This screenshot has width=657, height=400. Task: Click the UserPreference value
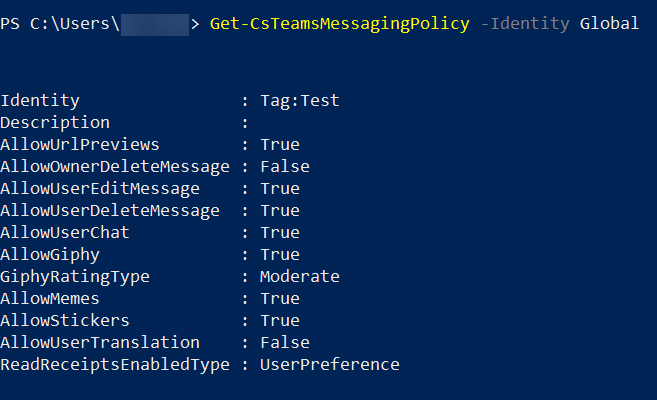(330, 365)
